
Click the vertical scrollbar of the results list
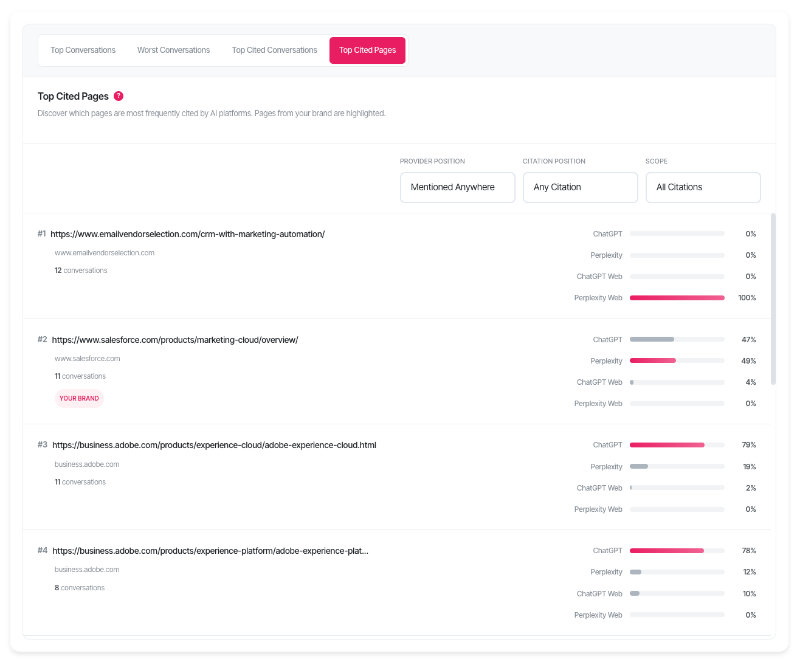pos(773,299)
